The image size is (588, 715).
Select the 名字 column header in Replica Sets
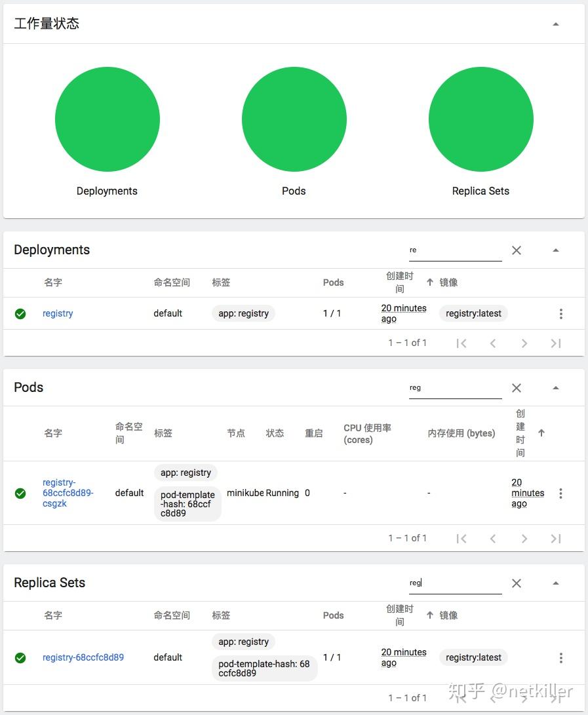click(x=52, y=615)
